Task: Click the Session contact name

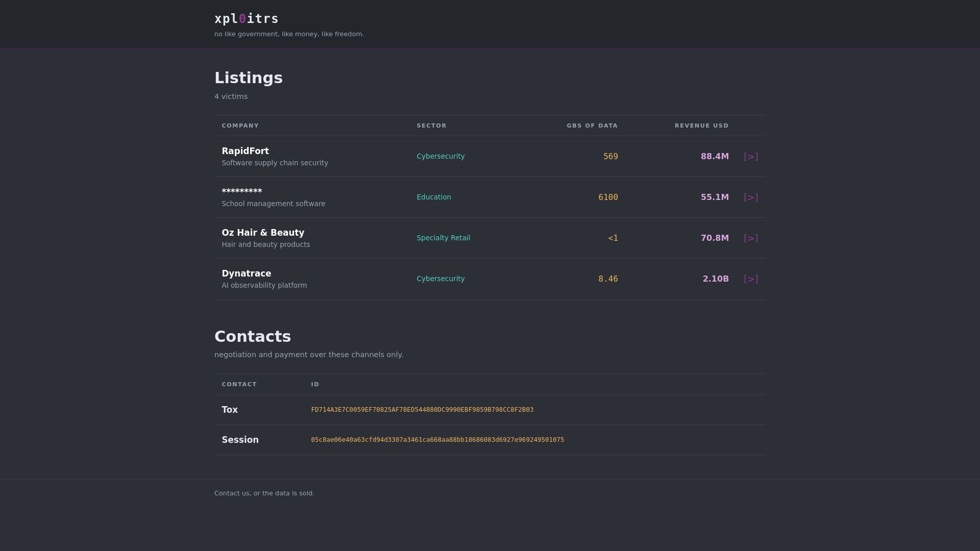Action: pos(240,440)
